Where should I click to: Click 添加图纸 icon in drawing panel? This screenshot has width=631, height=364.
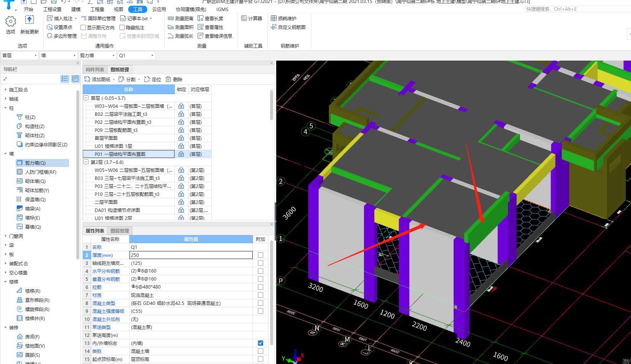87,79
